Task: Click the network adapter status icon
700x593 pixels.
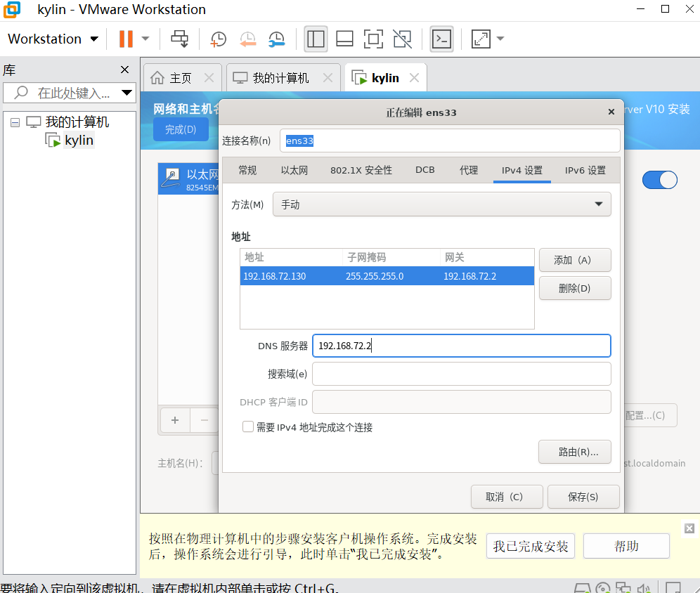Action: point(623,588)
